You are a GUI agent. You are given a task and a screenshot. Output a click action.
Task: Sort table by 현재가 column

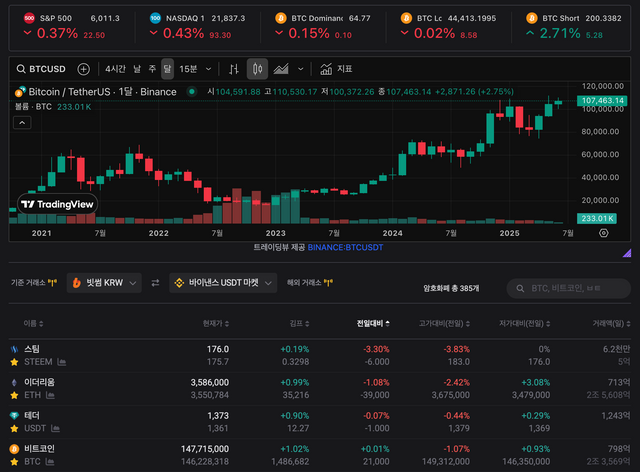click(216, 323)
